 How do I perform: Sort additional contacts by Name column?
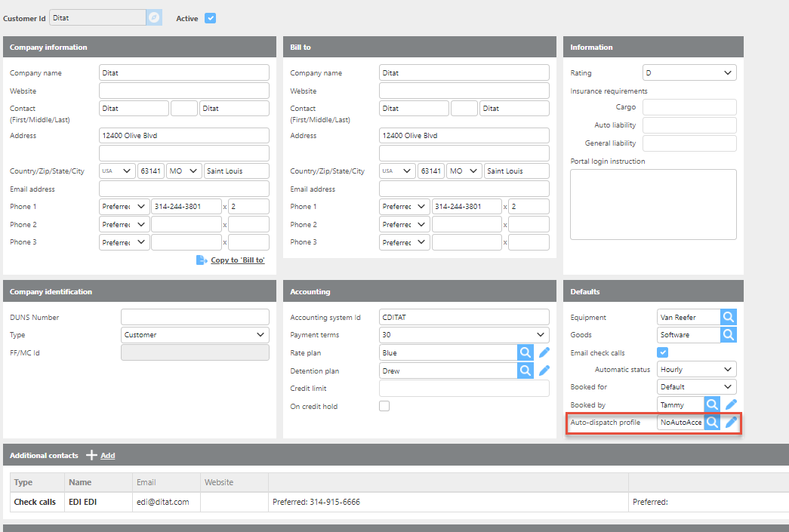pos(80,482)
